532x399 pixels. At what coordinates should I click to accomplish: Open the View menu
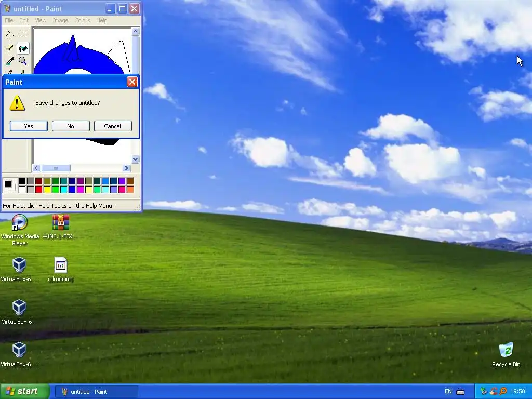coord(41,20)
